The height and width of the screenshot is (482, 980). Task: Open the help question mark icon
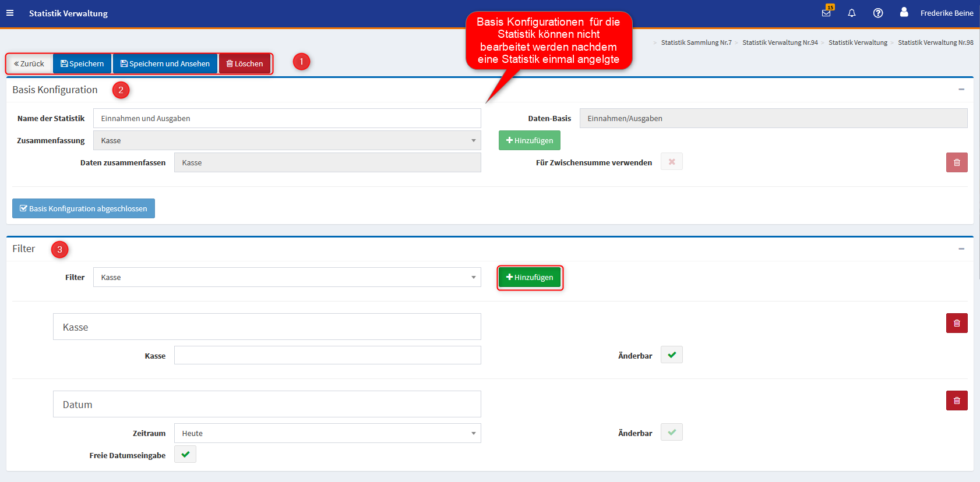(x=878, y=13)
